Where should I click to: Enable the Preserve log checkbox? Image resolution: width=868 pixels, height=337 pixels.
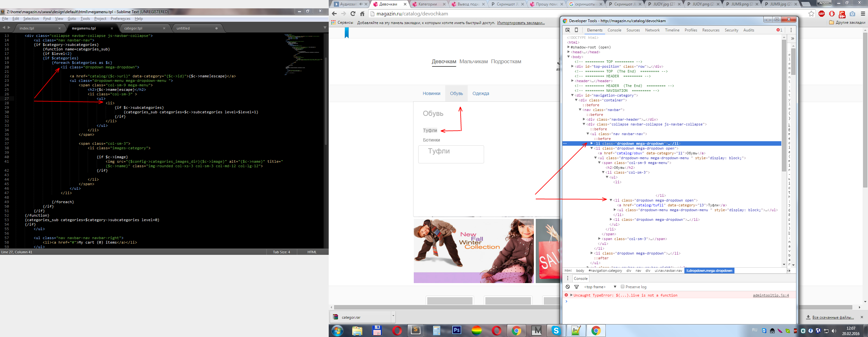point(623,287)
